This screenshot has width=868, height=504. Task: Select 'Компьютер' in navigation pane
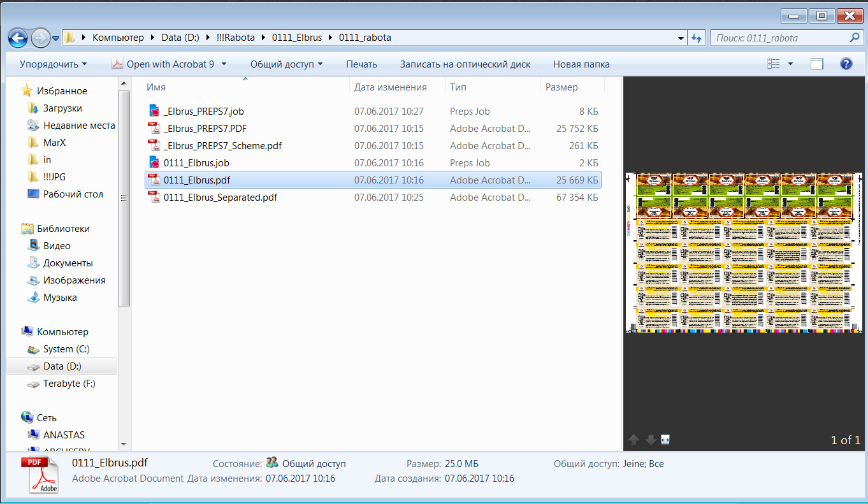pyautogui.click(x=62, y=332)
